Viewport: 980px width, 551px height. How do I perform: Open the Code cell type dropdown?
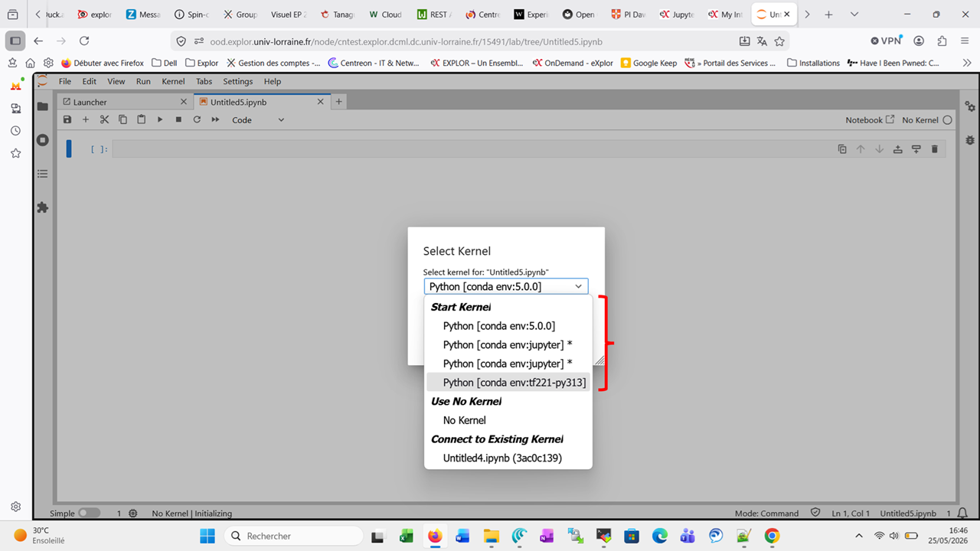click(258, 120)
